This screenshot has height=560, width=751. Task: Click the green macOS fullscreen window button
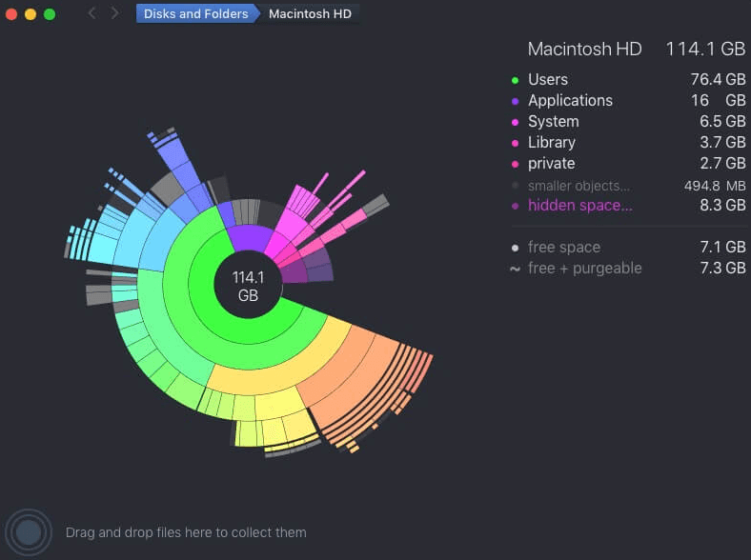tap(50, 13)
